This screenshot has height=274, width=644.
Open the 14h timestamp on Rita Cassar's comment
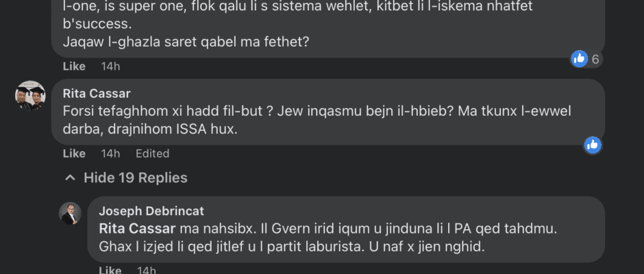110,153
